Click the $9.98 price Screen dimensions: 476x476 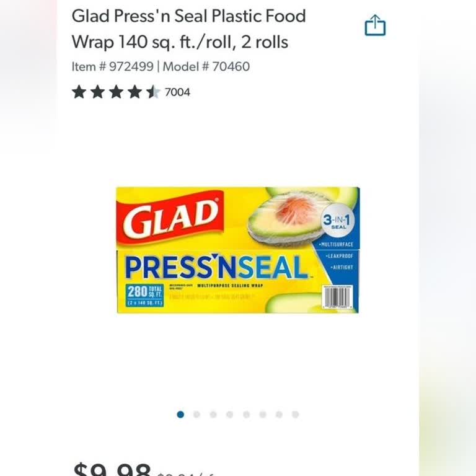pos(112,469)
